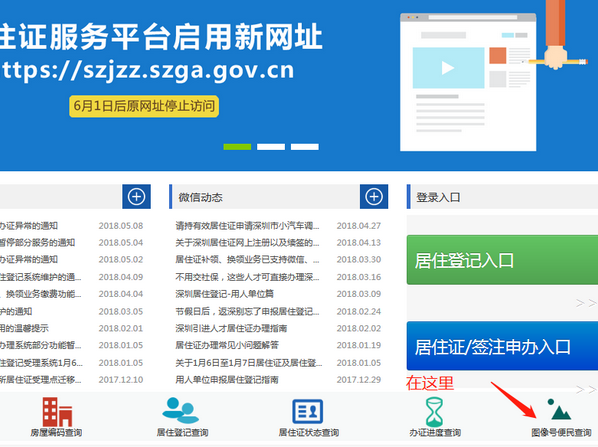Click the banner title 服务平台启用新网址
This screenshot has width=598, height=447.
tap(186, 37)
